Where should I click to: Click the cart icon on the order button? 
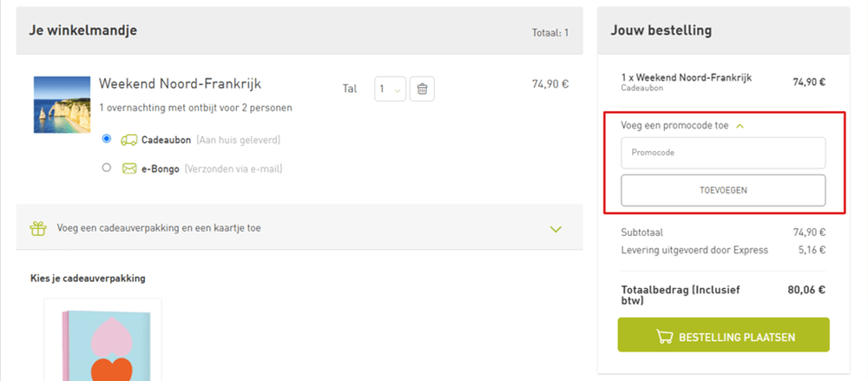coord(666,336)
